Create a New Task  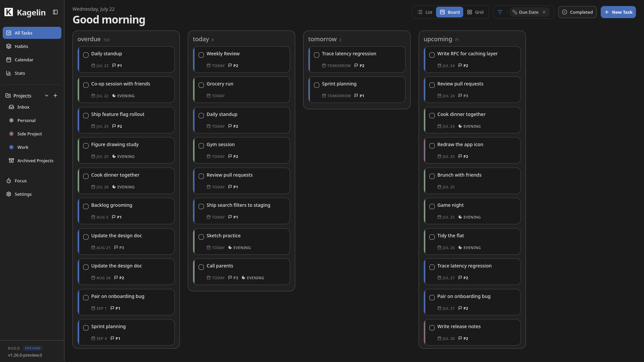pyautogui.click(x=618, y=12)
